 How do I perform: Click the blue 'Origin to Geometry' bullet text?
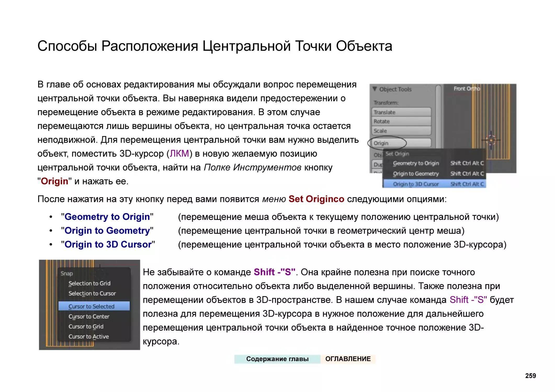pos(107,230)
